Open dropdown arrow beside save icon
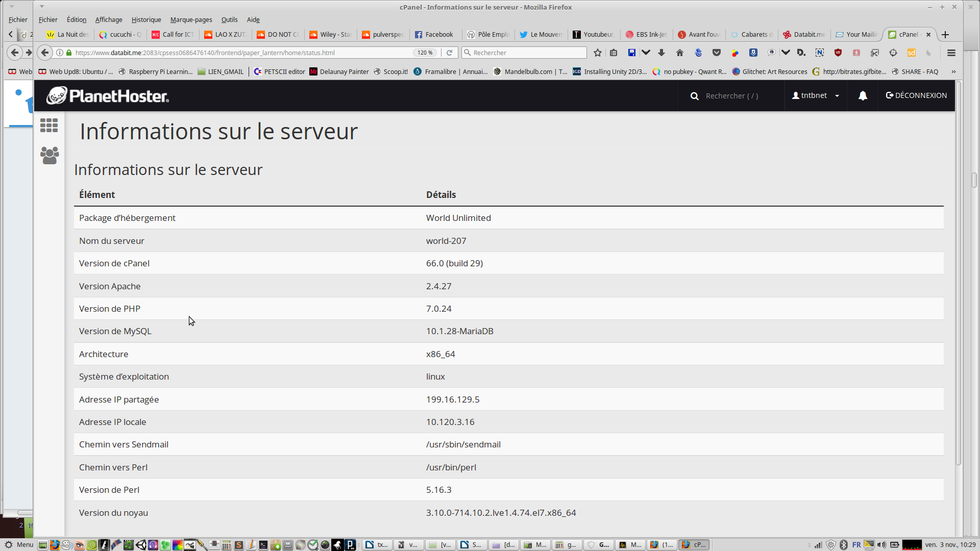Viewport: 980px width, 551px height. tap(646, 53)
